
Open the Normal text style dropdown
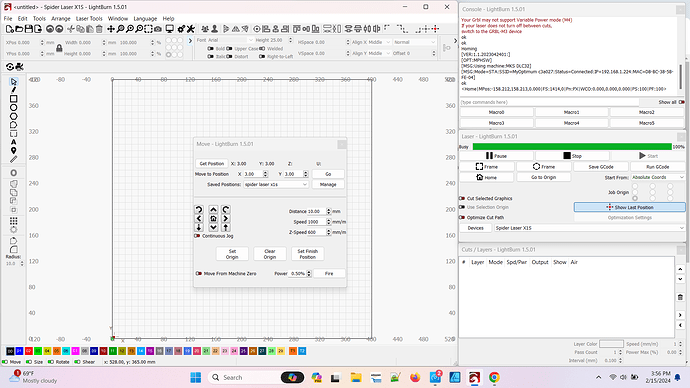[x=414, y=42]
